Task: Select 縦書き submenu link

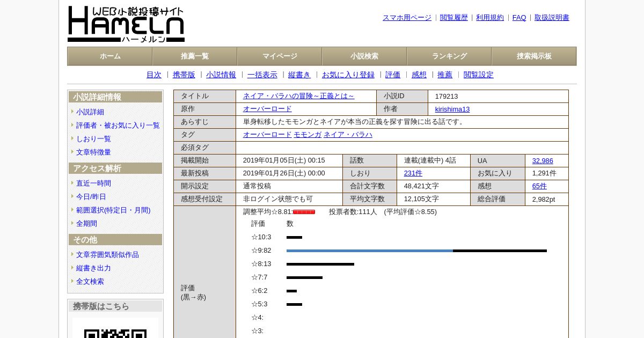Action: [299, 75]
